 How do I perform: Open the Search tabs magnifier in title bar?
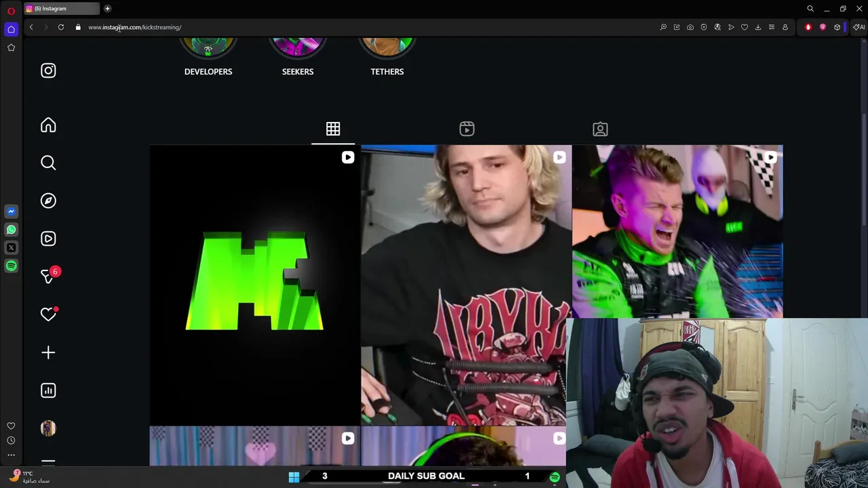(810, 9)
